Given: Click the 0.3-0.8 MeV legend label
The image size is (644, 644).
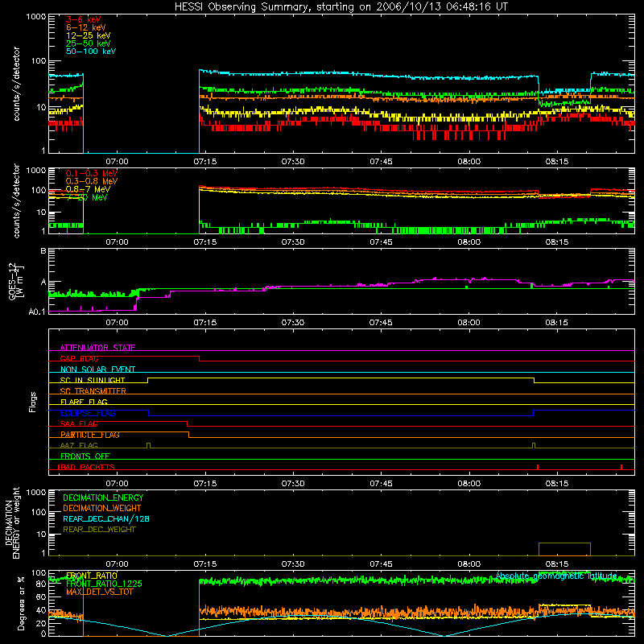Looking at the screenshot, I should pos(92,181).
